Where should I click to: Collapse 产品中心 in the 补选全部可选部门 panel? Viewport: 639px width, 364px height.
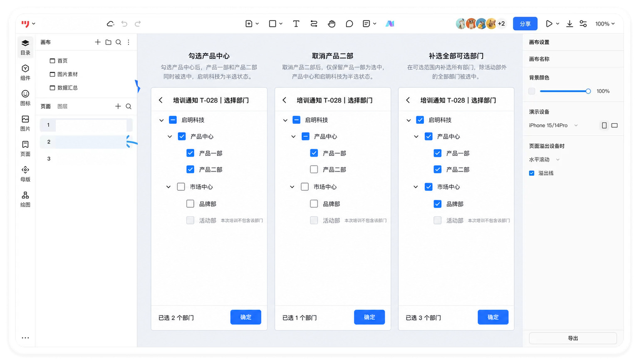pyautogui.click(x=416, y=136)
